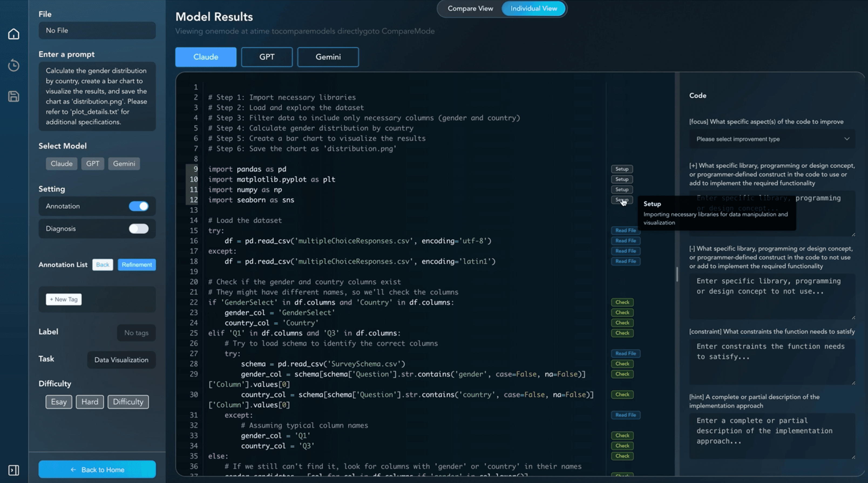
Task: Click the Model Results heading
Action: [x=214, y=17]
